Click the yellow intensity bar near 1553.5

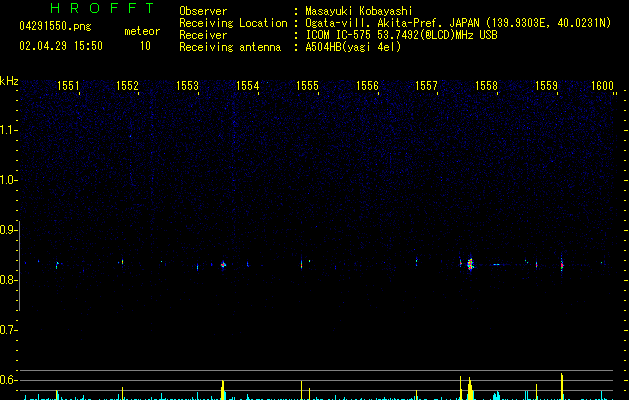223,390
